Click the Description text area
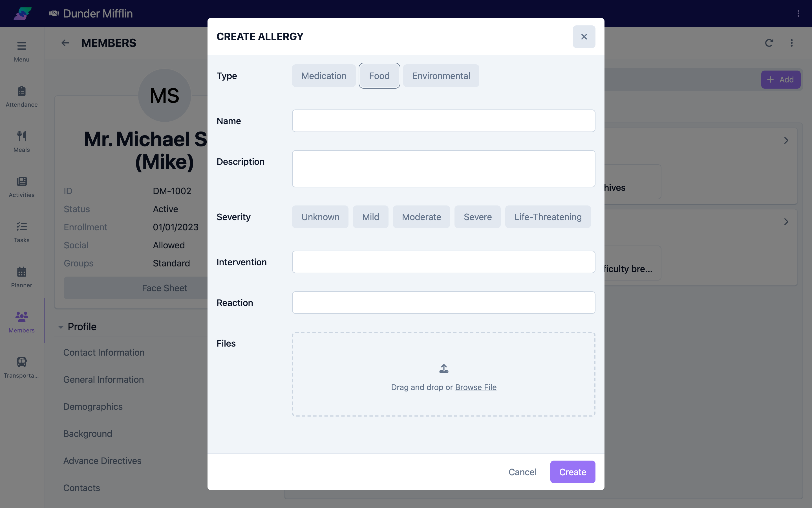The height and width of the screenshot is (508, 812). click(443, 169)
